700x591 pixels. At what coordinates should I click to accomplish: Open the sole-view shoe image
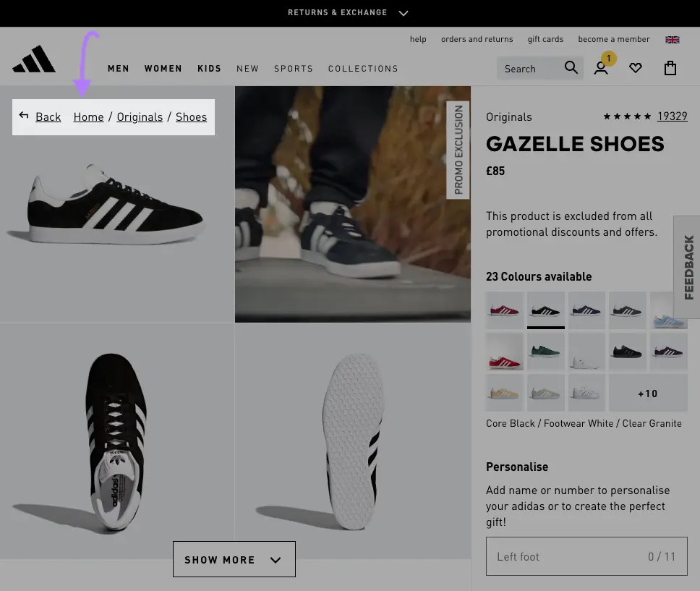[353, 441]
